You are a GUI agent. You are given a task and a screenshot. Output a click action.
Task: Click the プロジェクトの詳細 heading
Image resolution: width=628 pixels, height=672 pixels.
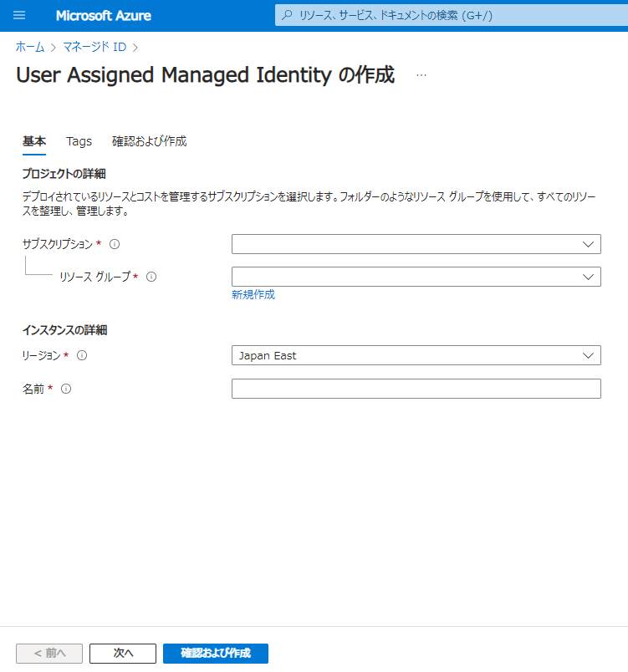64,174
